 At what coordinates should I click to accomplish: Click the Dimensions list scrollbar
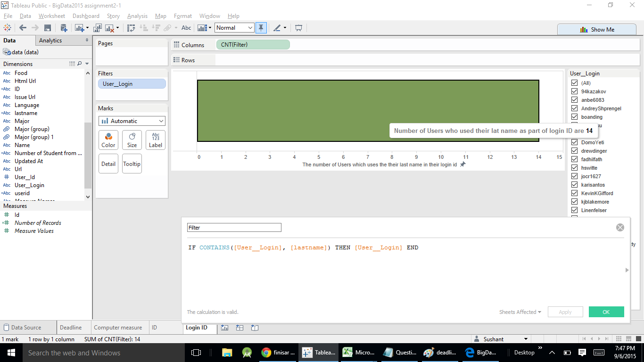tap(88, 155)
